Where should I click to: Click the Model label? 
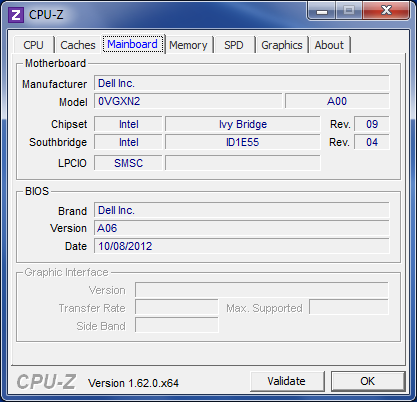73,102
